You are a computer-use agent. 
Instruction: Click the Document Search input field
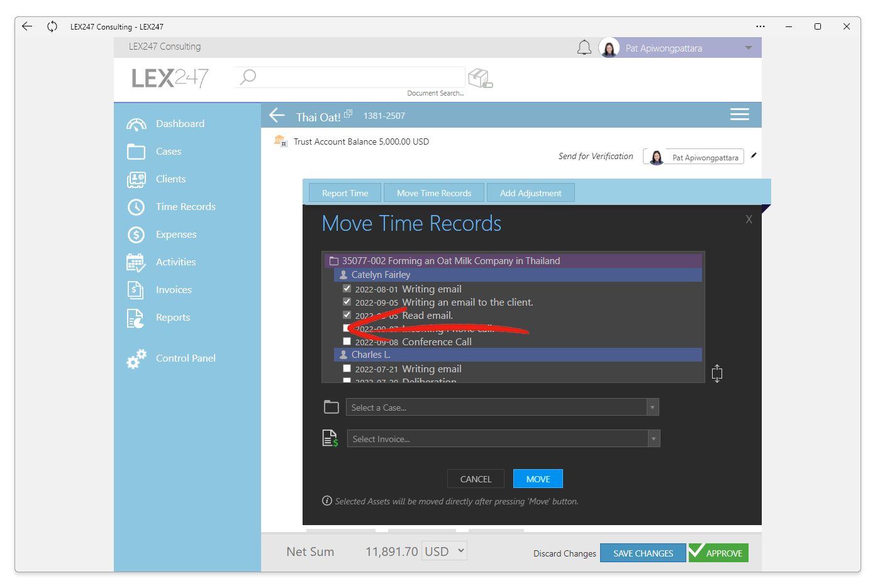[x=350, y=77]
